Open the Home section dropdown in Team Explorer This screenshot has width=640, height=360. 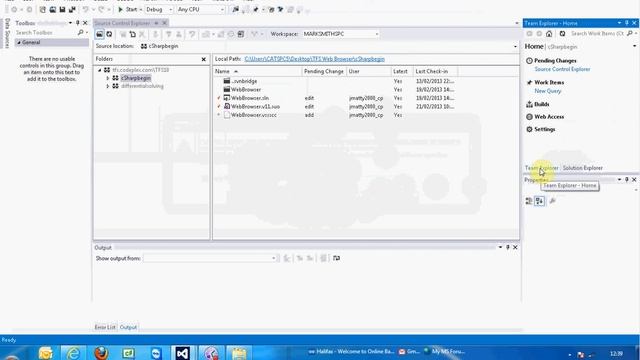tap(634, 47)
